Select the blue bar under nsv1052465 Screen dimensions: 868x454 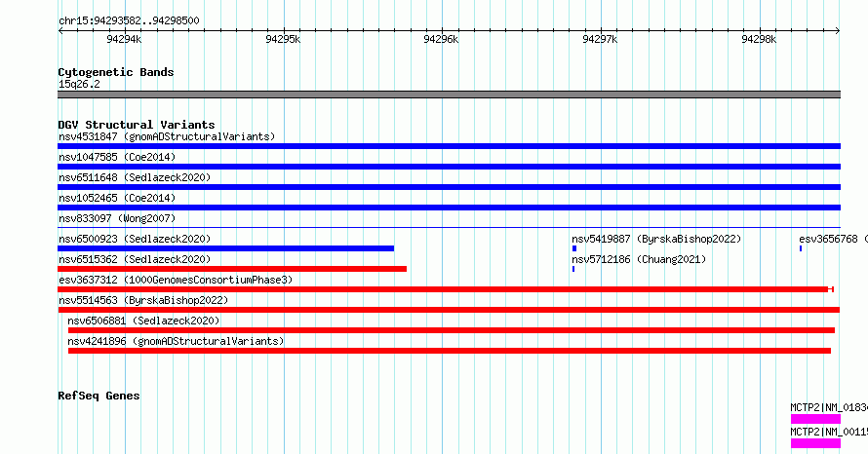pyautogui.click(x=449, y=208)
